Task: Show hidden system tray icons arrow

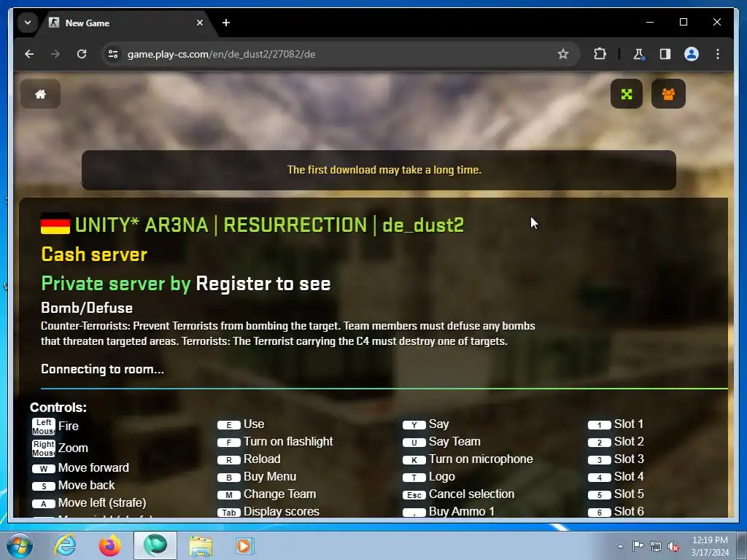Action: [x=620, y=546]
